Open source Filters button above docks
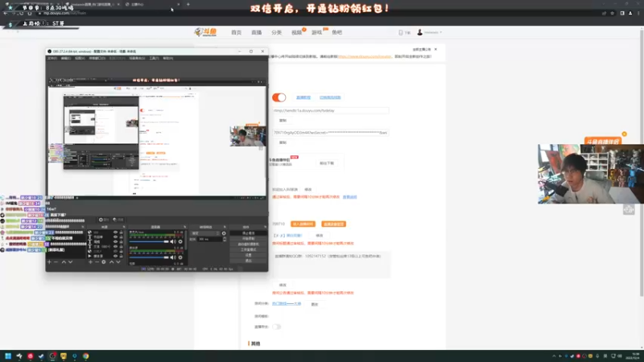644x362 pixels. pos(118,220)
